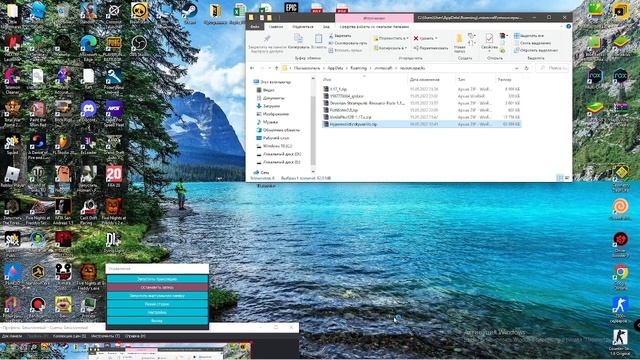Viewport: 640px width, 360px height.
Task: Sort files by the Дата изменения column
Action: point(424,80)
